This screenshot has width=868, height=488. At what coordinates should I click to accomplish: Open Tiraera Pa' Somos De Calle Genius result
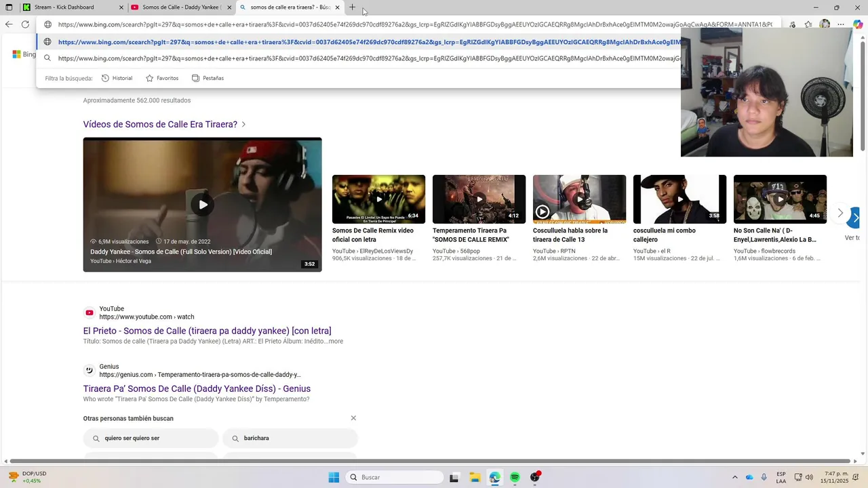tap(197, 389)
